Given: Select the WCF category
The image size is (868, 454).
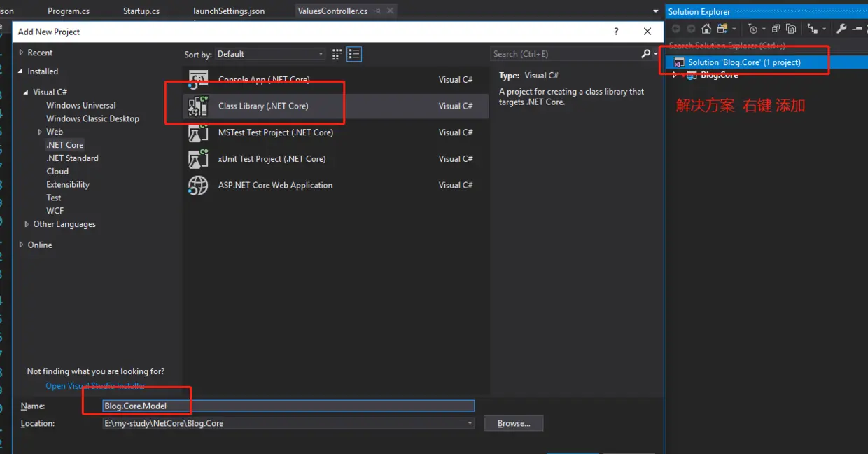Looking at the screenshot, I should coord(55,211).
